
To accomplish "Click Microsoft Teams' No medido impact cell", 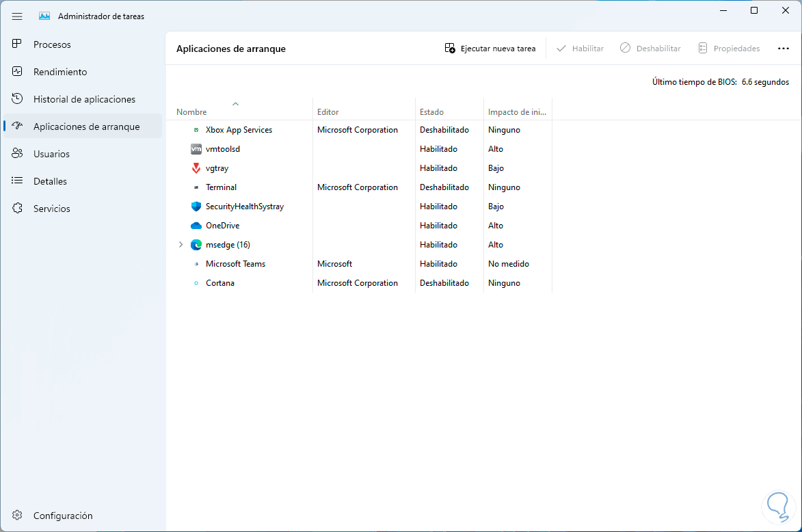I will (509, 264).
